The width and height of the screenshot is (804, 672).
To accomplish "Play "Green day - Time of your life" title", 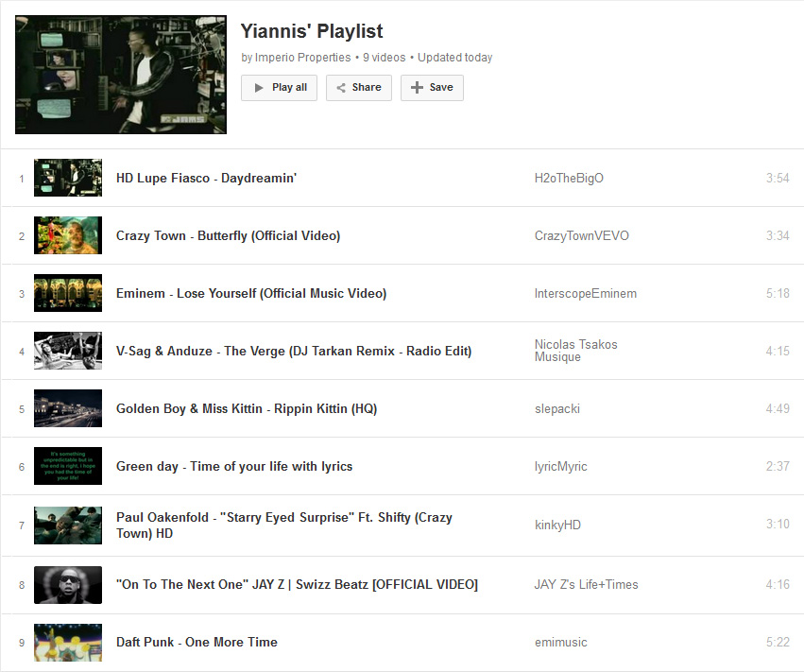I will (234, 466).
